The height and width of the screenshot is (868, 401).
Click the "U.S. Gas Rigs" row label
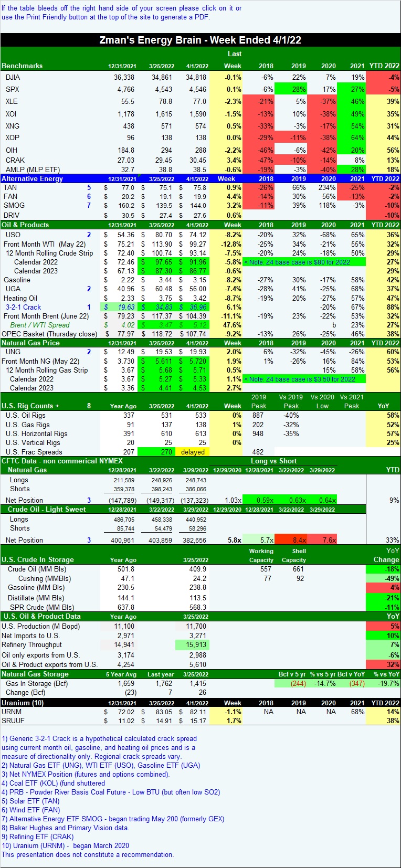pos(27,425)
